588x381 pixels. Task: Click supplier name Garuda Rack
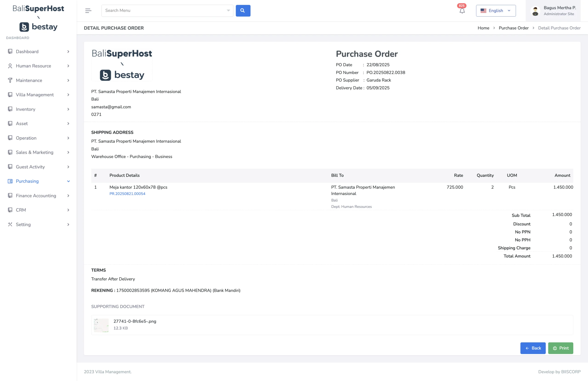tap(379, 80)
